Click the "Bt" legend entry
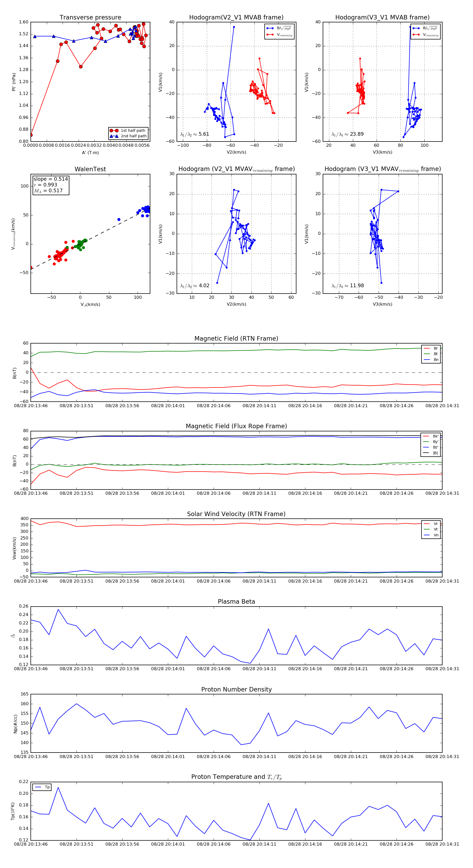 click(431, 354)
